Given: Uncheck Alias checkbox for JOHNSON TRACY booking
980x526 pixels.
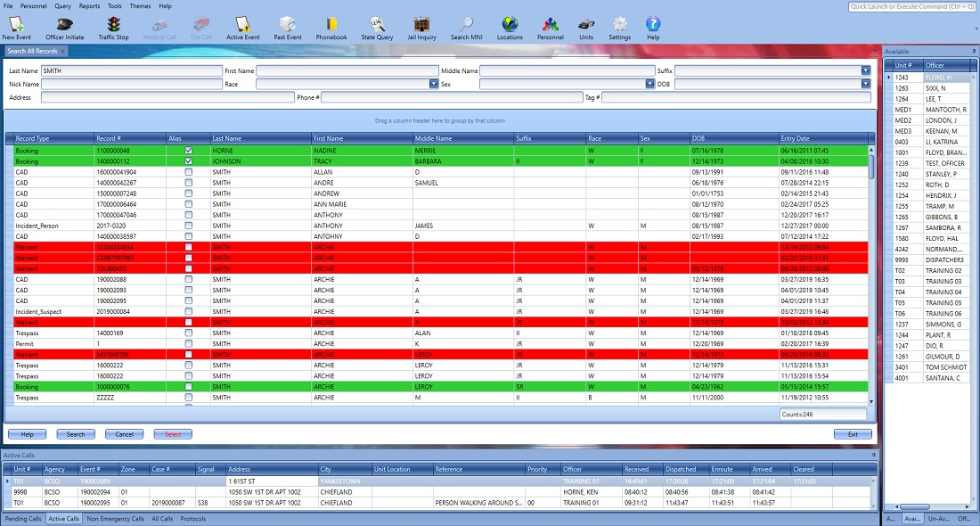Looking at the screenshot, I should (188, 161).
